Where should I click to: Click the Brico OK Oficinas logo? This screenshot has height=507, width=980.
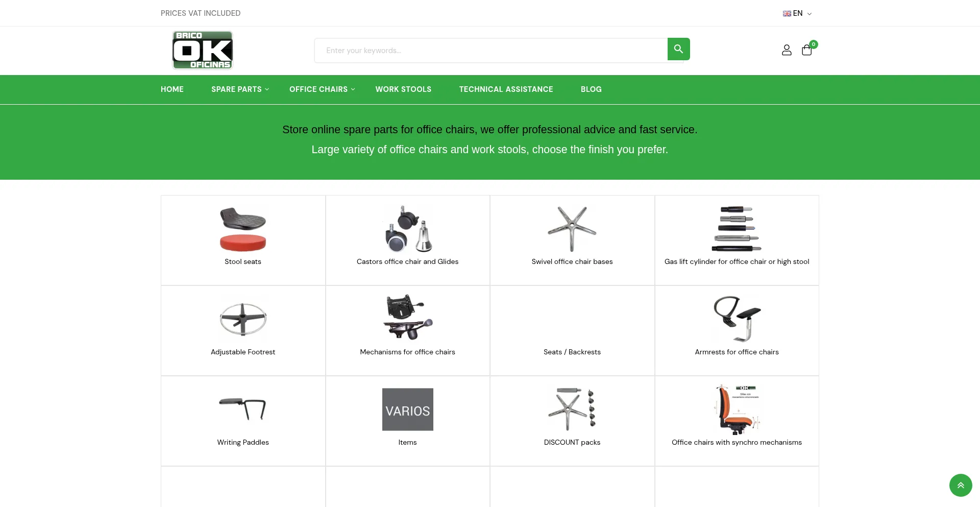tap(203, 50)
